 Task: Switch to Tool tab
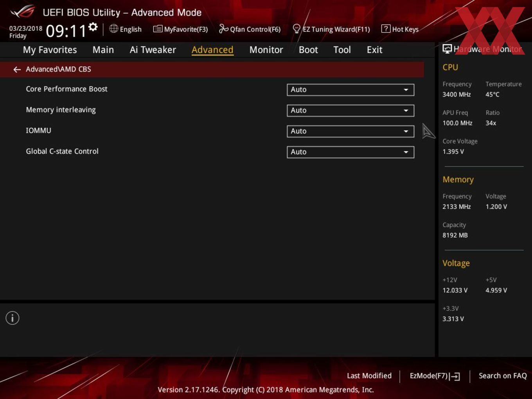pos(342,50)
